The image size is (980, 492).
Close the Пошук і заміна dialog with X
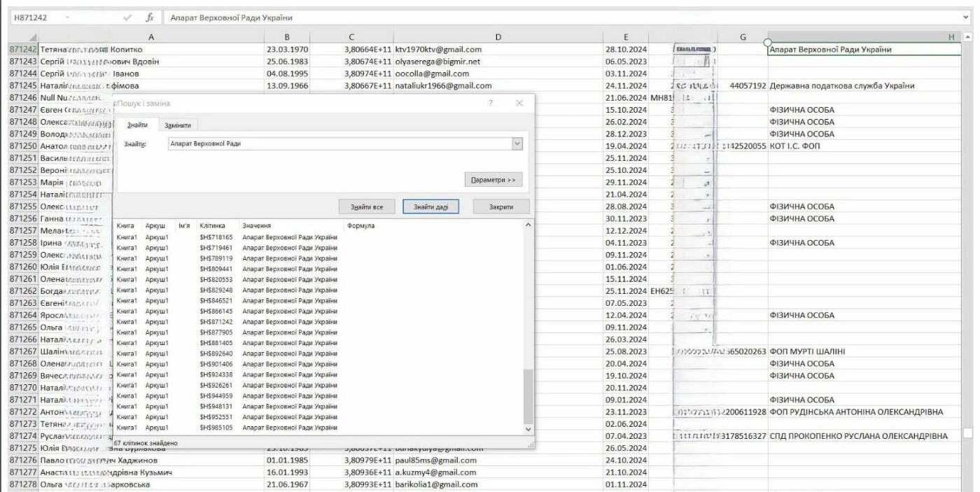(x=519, y=103)
